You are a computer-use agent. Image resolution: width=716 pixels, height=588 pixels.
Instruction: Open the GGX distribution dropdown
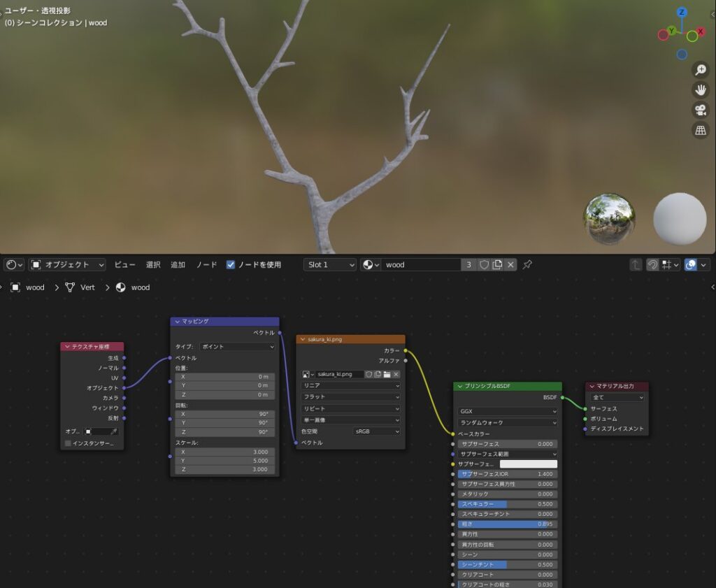point(507,411)
